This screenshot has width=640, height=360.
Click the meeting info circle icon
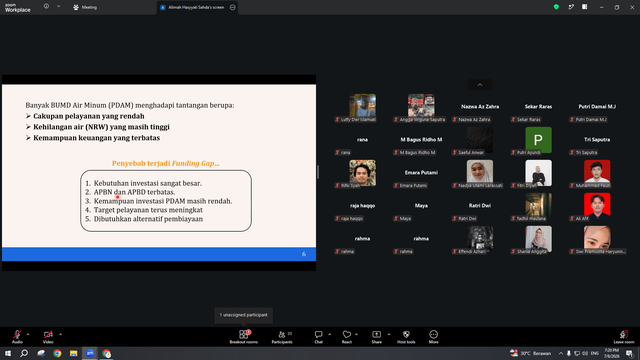(46, 7)
